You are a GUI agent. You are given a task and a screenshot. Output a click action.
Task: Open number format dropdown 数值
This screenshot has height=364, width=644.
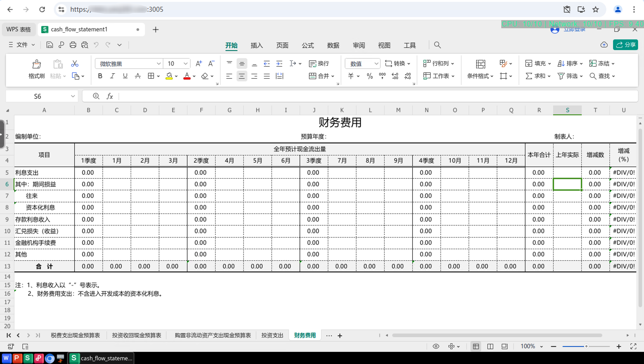pos(376,63)
